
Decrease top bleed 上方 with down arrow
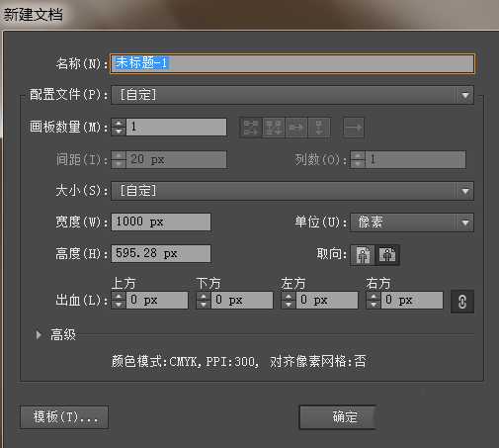coord(119,305)
